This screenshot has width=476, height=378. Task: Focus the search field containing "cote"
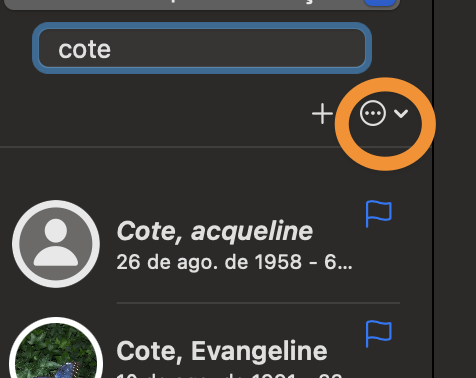pos(202,48)
